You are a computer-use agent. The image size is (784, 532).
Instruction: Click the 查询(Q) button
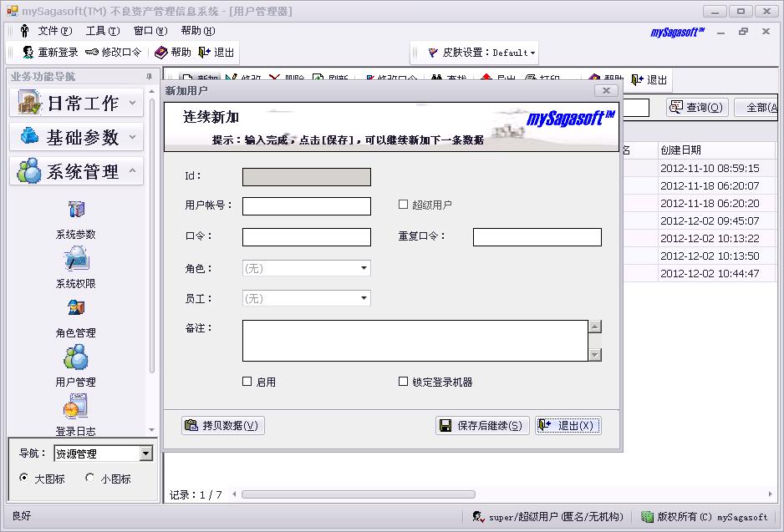pos(697,108)
